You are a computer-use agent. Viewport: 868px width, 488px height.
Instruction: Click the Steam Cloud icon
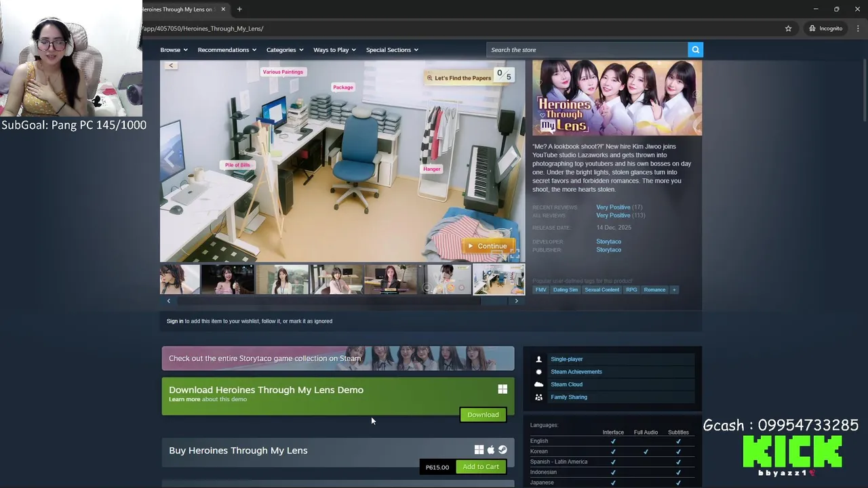click(539, 384)
